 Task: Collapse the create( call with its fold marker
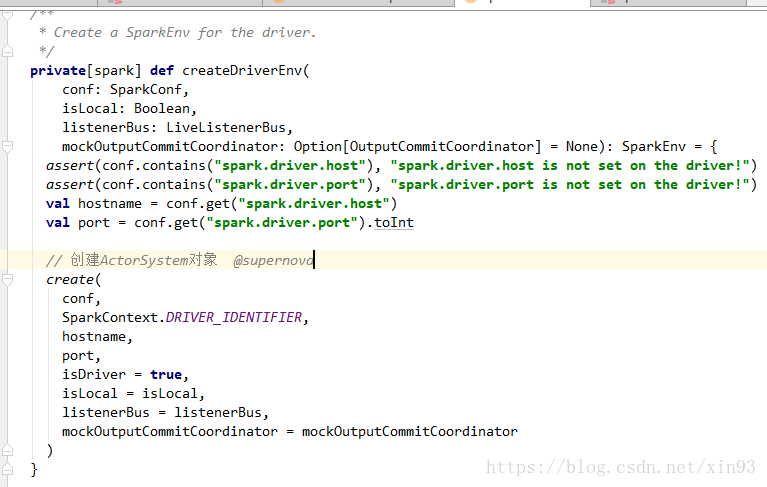point(7,280)
